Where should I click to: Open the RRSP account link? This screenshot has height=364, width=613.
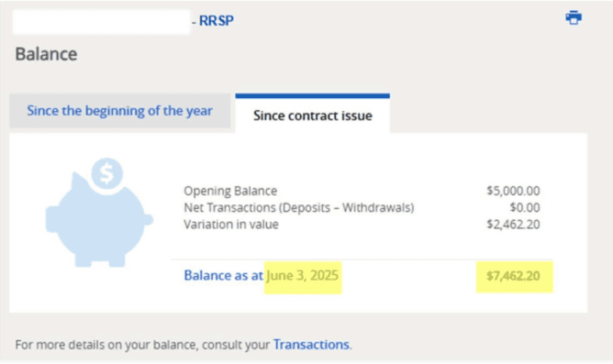tap(217, 21)
